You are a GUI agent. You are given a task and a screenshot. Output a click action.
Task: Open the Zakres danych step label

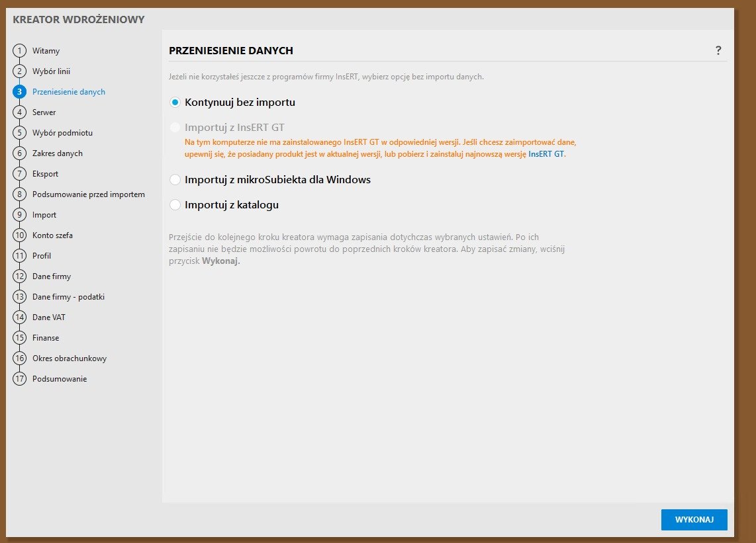58,153
